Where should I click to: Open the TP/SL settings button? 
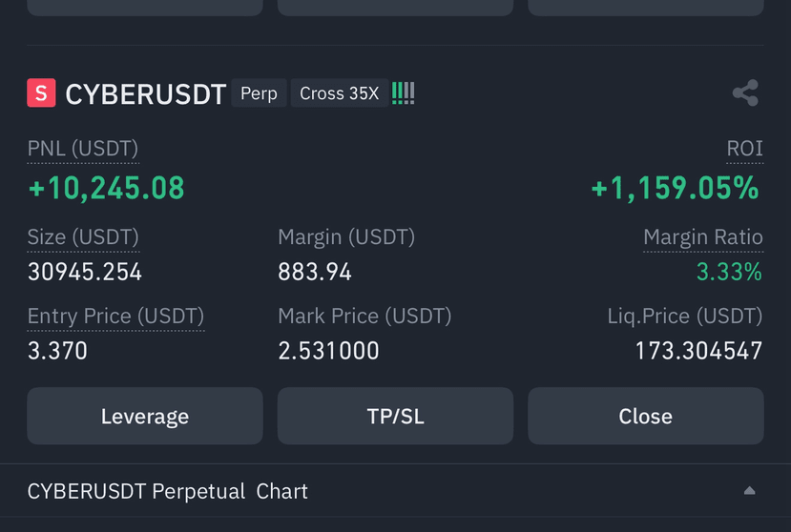(x=395, y=416)
